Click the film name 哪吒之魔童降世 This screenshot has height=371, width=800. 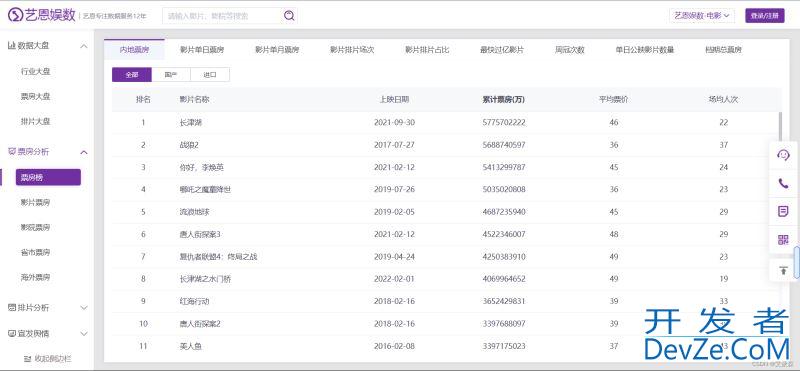point(205,189)
